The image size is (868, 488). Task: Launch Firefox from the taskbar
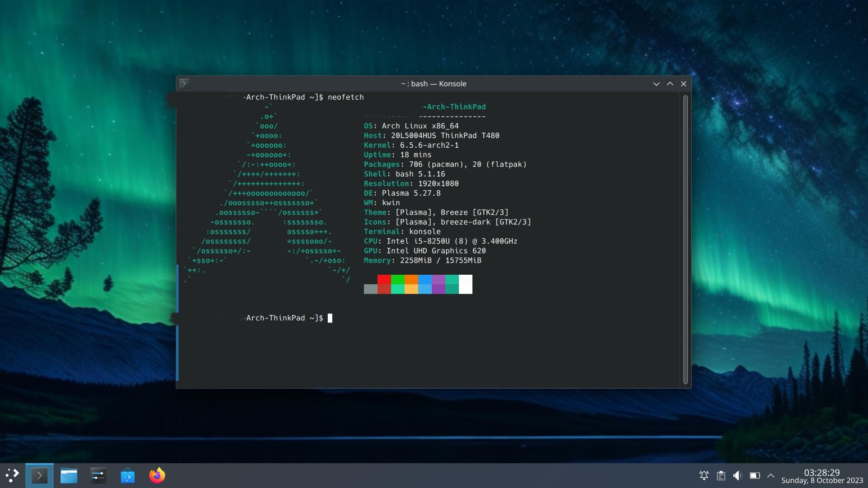pos(157,475)
